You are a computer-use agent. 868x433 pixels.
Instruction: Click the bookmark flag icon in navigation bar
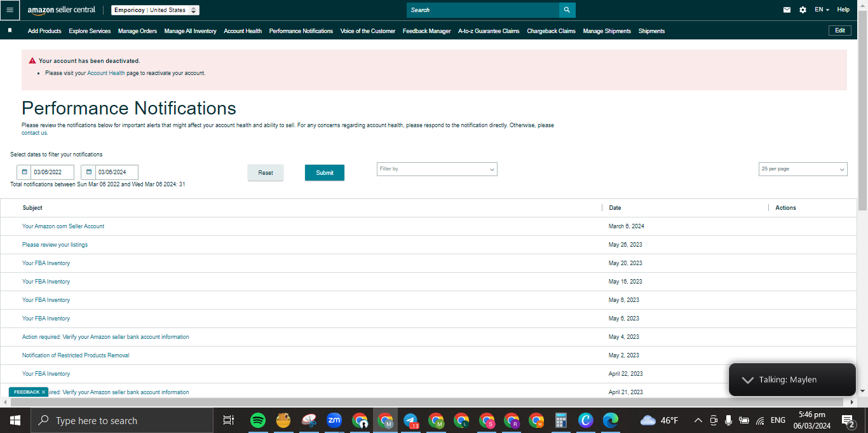pos(10,31)
